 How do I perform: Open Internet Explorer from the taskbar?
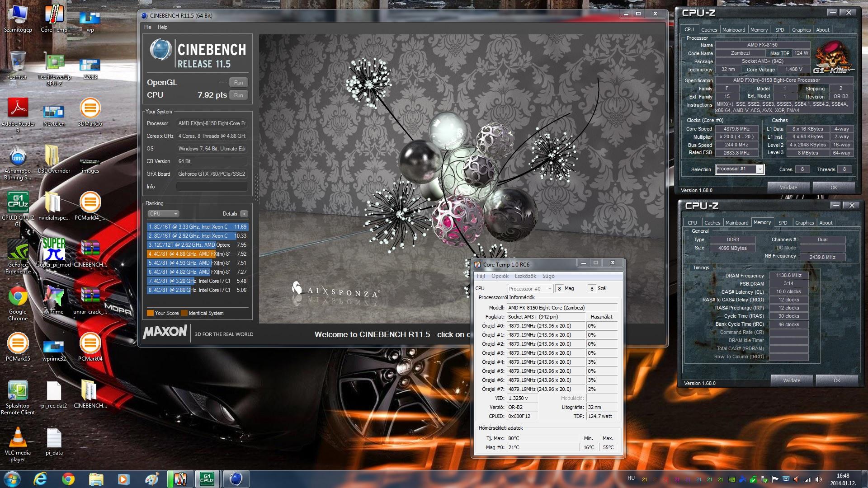coord(41,479)
